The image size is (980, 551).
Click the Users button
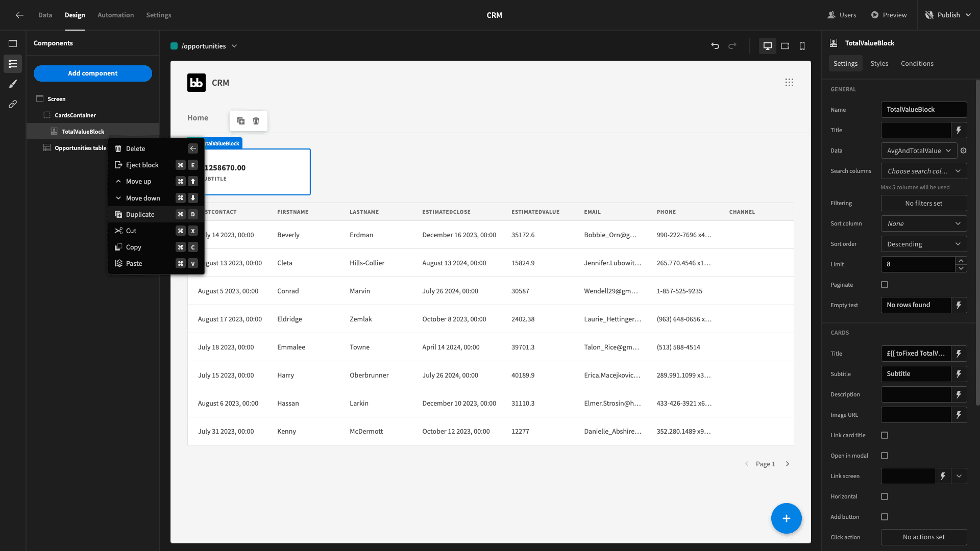coord(842,15)
